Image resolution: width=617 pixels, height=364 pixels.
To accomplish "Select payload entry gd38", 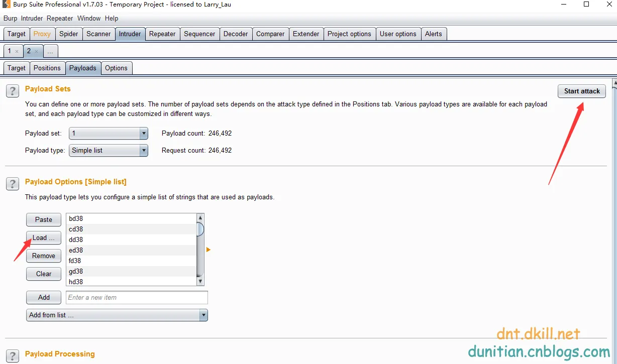I will coord(131,272).
